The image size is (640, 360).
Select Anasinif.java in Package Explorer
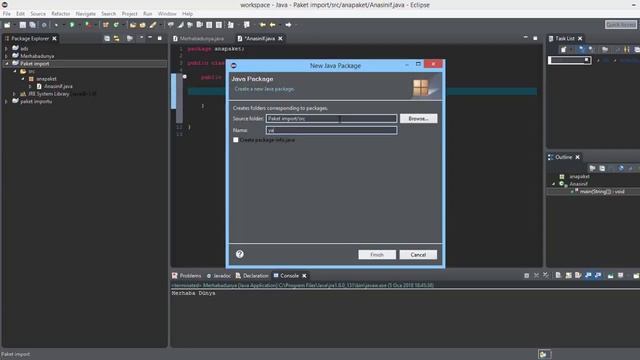(x=58, y=87)
